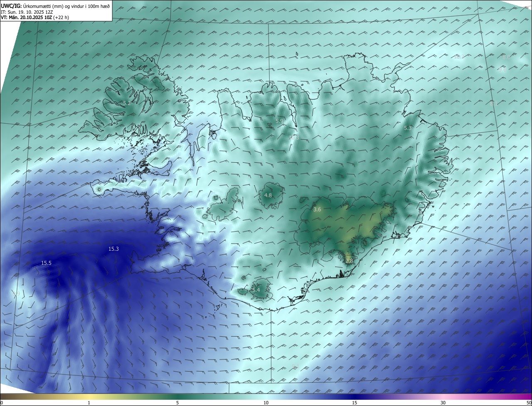The image size is (532, 406).
Task: Click the 30 tick on the color scale
Action: pyautogui.click(x=443, y=403)
